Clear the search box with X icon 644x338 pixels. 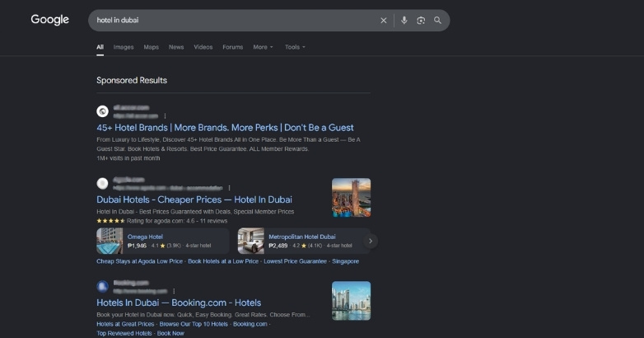tap(384, 20)
